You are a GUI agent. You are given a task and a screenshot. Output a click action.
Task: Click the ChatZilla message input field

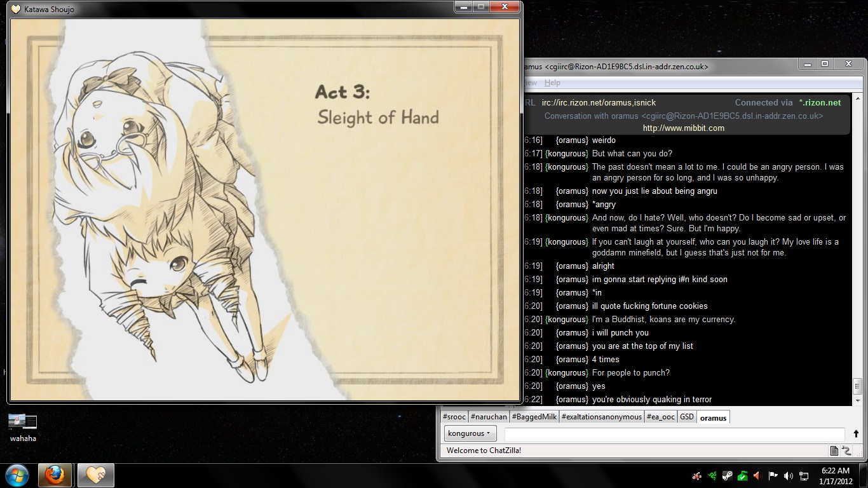click(x=674, y=434)
